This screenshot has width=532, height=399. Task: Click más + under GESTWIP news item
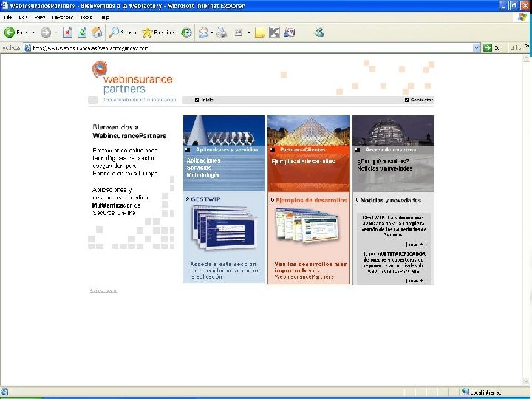coord(416,245)
